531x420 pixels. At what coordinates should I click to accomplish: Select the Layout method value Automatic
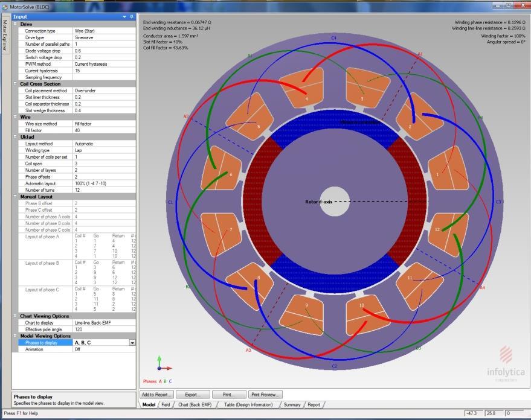(104, 144)
